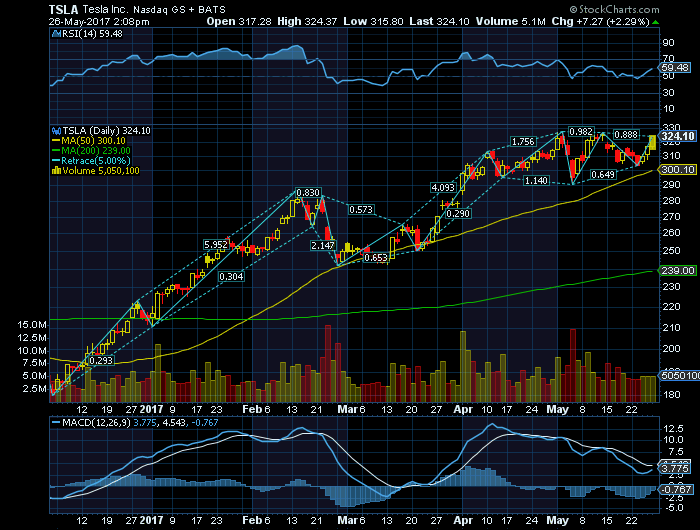Click the 'Nasdaq GS + BATS' exchange label
Screen dimensions: 700x530
[179, 9]
